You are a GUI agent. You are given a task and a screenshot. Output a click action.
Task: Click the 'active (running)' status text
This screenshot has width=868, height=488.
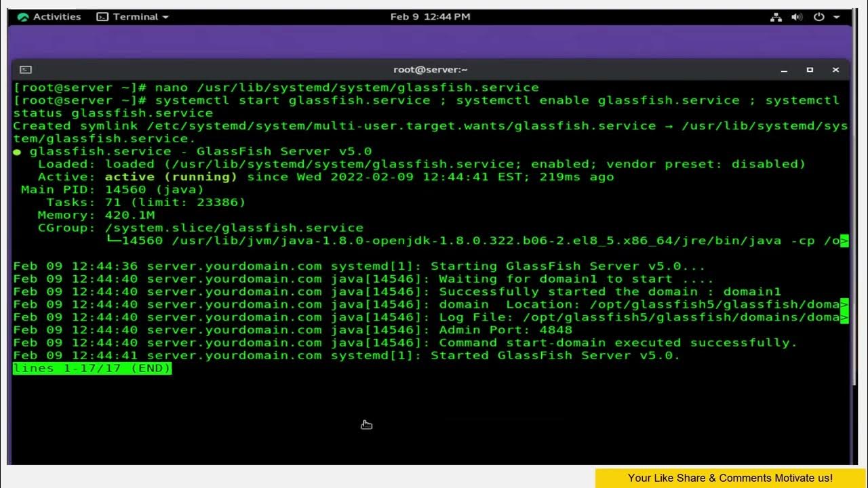coord(171,177)
